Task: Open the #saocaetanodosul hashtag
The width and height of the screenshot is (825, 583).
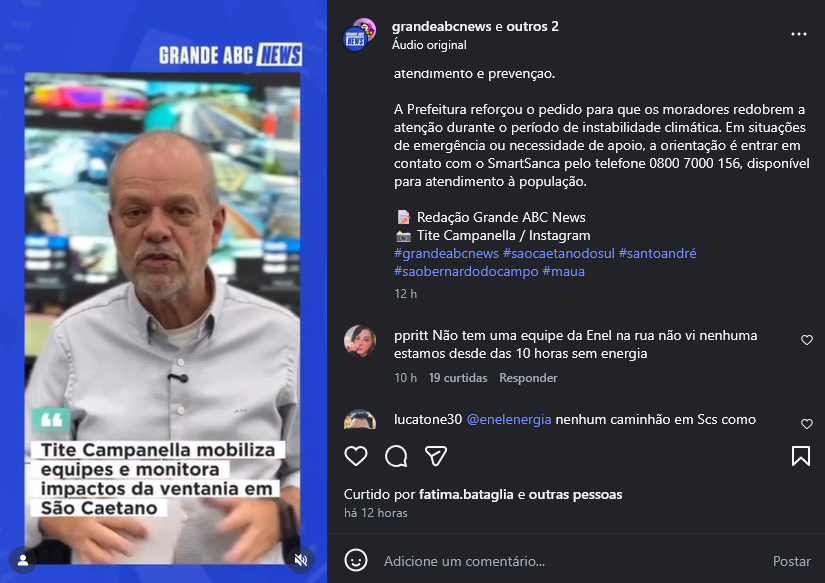Action: (x=558, y=253)
